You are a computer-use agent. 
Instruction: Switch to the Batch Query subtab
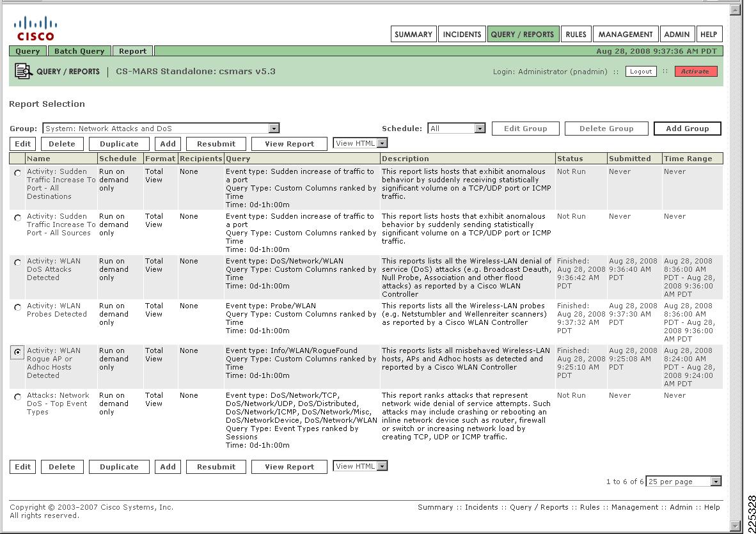pyautogui.click(x=79, y=51)
